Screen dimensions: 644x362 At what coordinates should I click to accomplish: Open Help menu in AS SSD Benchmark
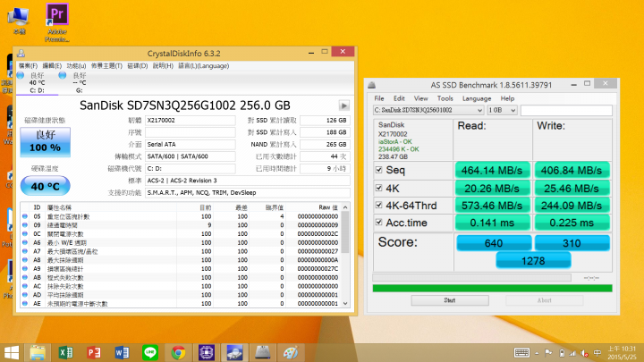point(507,98)
